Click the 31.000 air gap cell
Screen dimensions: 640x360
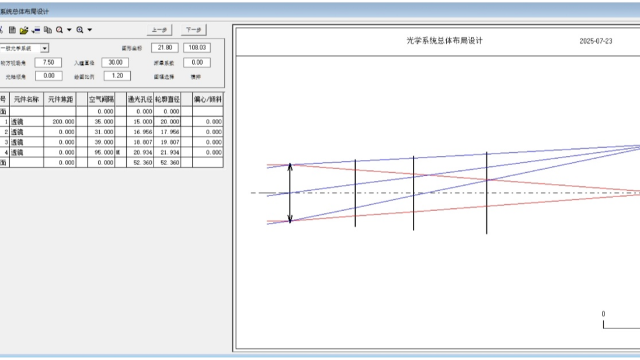[x=101, y=132]
